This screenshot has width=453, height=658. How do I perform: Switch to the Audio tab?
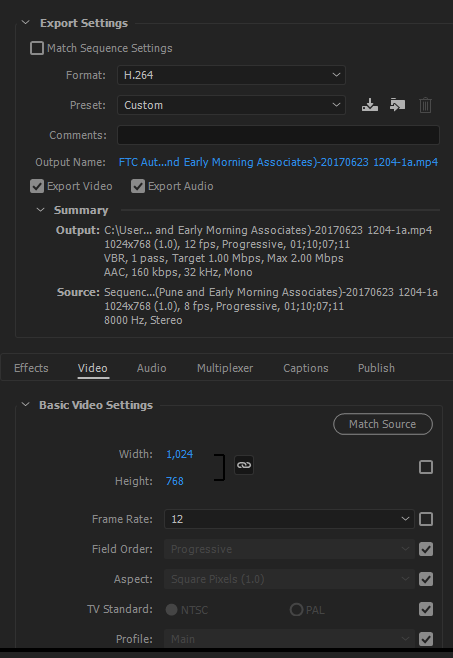(152, 368)
